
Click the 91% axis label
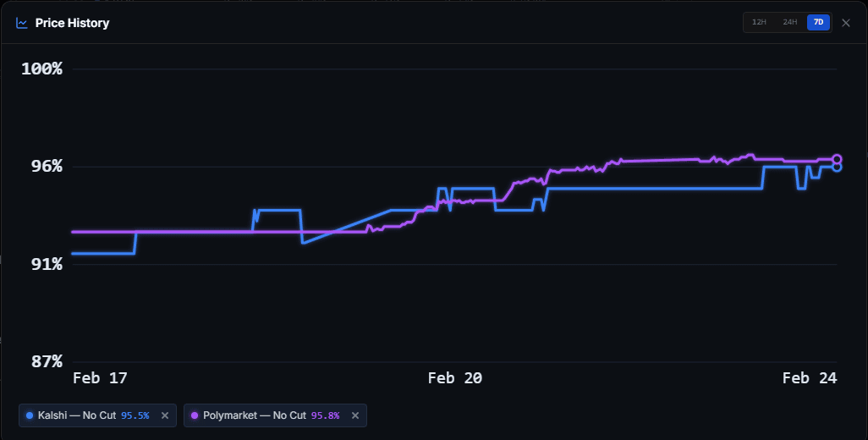tap(47, 264)
